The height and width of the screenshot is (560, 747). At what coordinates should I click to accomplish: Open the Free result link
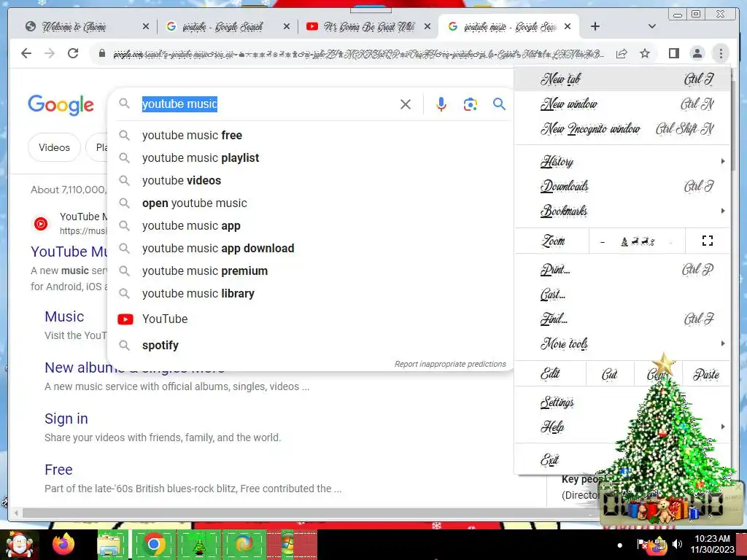[58, 470]
